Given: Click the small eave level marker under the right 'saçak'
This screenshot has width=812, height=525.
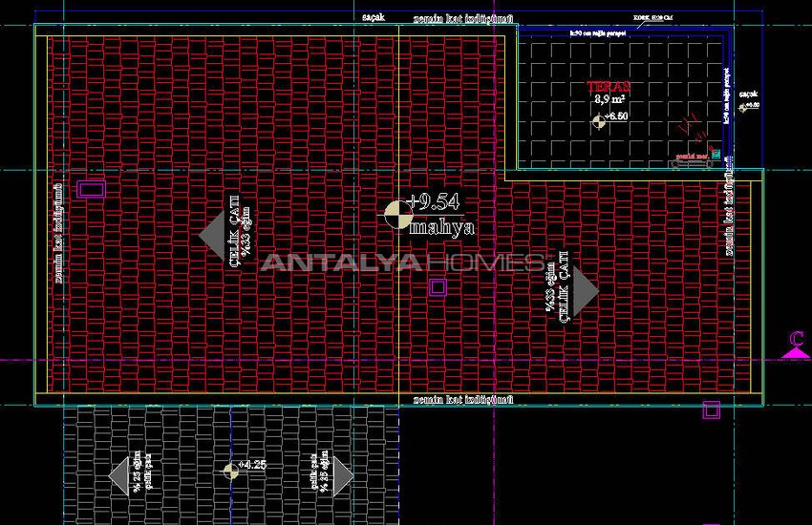Looking at the screenshot, I should (x=743, y=108).
